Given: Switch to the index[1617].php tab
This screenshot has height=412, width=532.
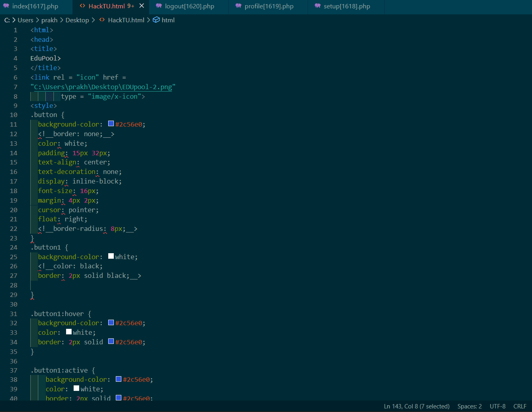Looking at the screenshot, I should pyautogui.click(x=35, y=6).
